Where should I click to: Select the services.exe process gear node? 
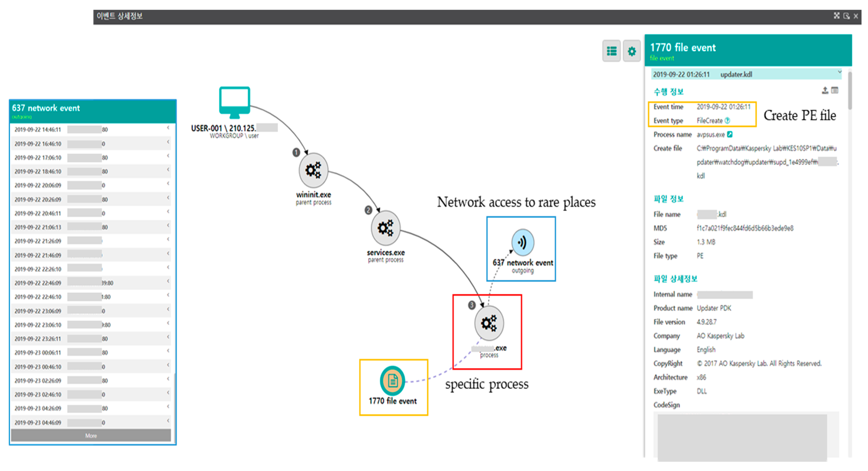(385, 228)
